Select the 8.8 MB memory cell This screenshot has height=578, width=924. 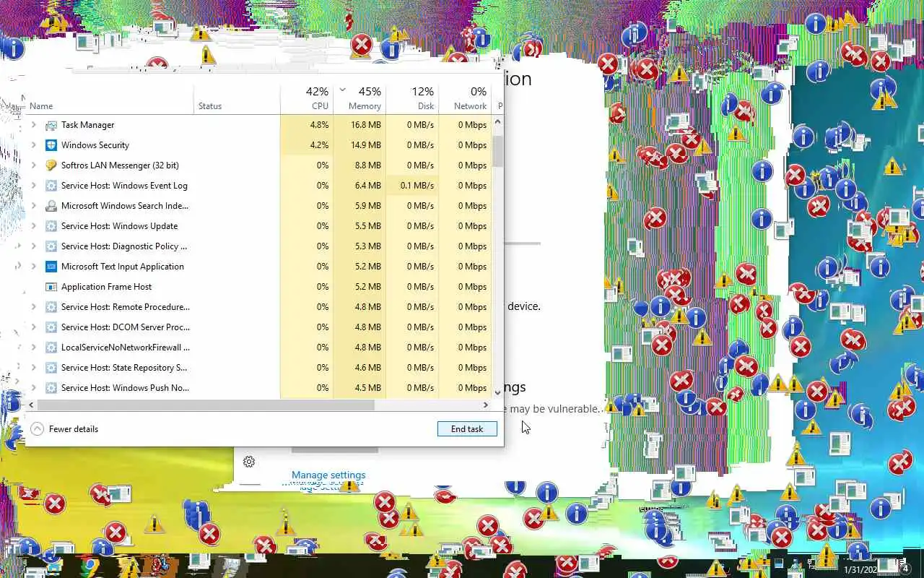(x=359, y=165)
